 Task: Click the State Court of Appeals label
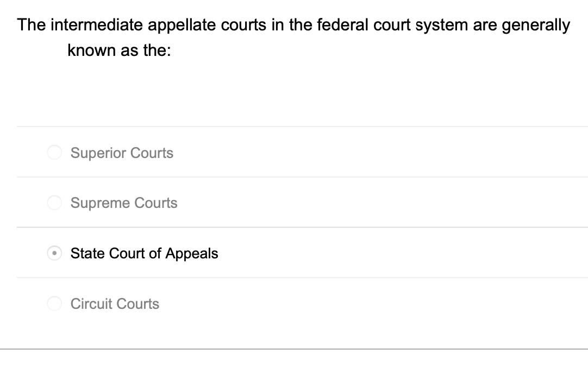pyautogui.click(x=144, y=253)
